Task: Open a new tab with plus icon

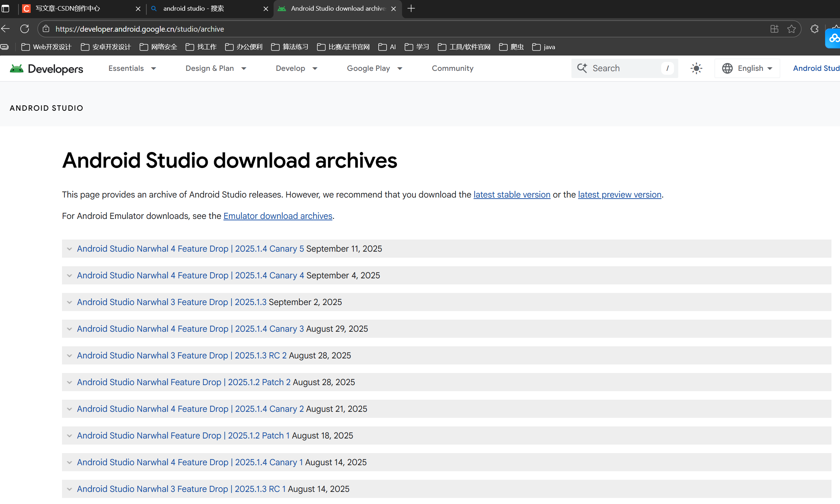Action: [x=411, y=9]
